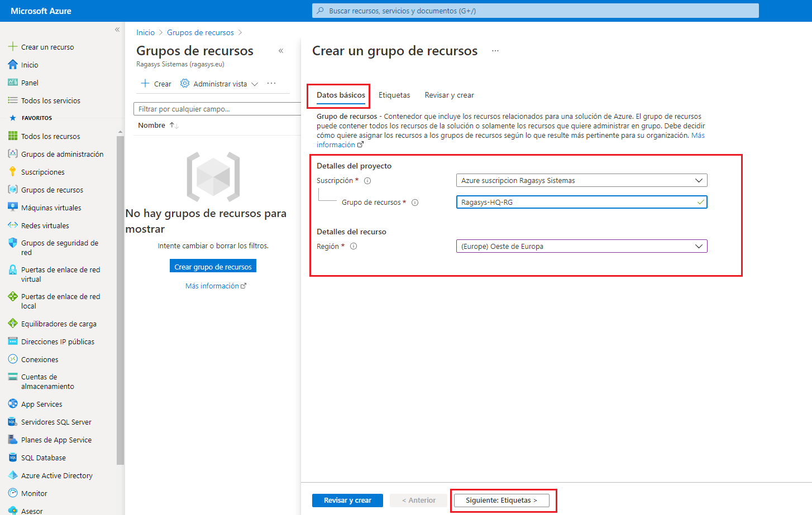The height and width of the screenshot is (515, 812).
Task: Open Conexiones sidebar entry
Action: (40, 359)
